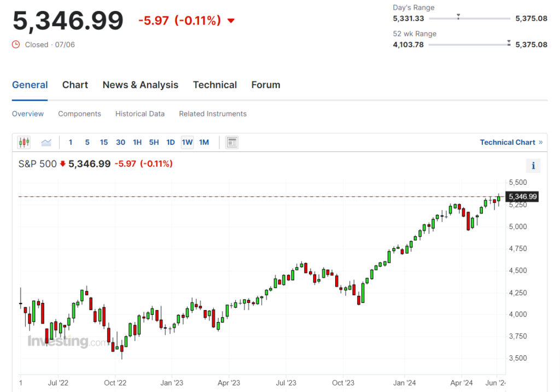Enable the 1H interval

point(137,142)
